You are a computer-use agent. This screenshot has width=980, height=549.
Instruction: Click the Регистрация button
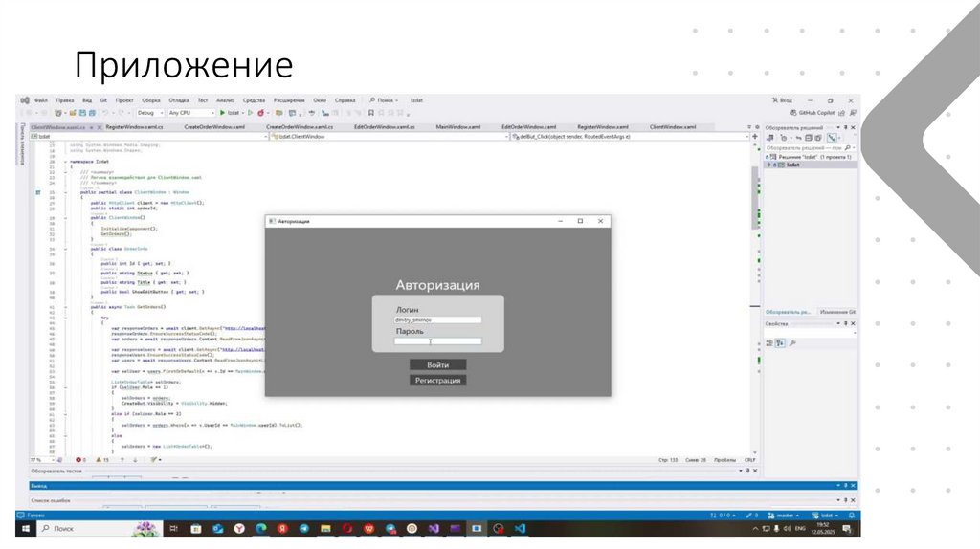tap(437, 380)
